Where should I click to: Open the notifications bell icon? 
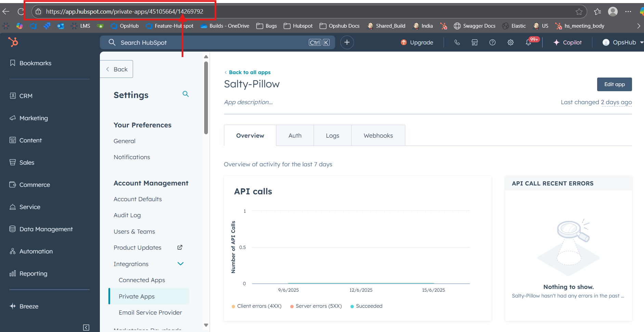528,42
